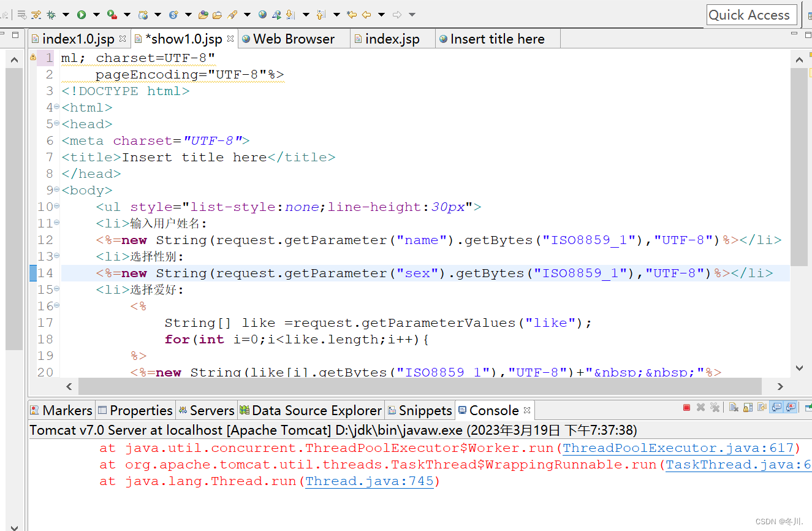The width and height of the screenshot is (812, 531).
Task: Click the New Servlet S icon
Action: (x=174, y=14)
